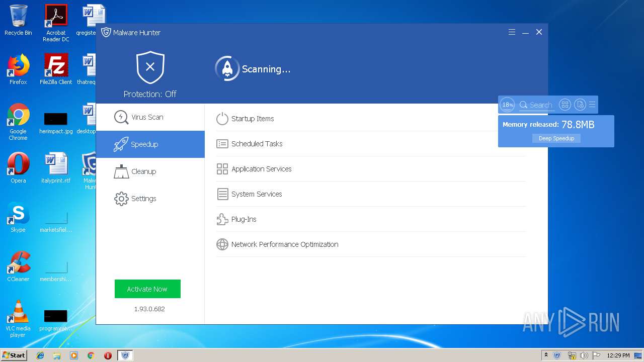Open Internet Explorer from the taskbar
The height and width of the screenshot is (362, 644).
[40, 355]
